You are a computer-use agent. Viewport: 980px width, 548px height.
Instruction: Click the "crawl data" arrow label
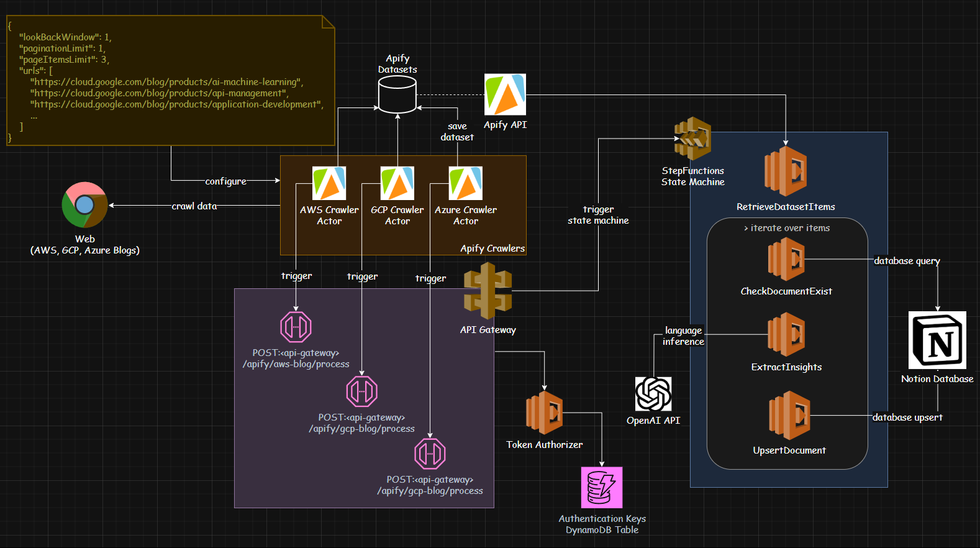(x=194, y=206)
